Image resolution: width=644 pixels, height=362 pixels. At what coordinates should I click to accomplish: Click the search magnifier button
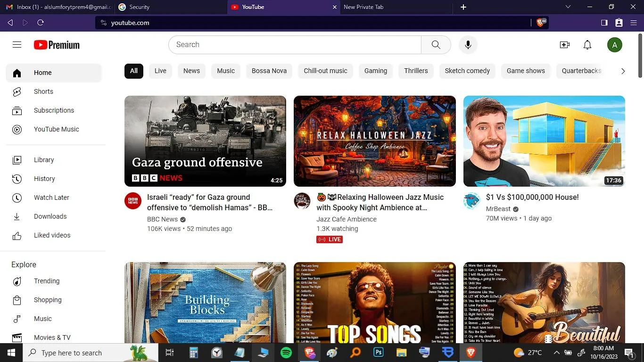click(x=436, y=45)
